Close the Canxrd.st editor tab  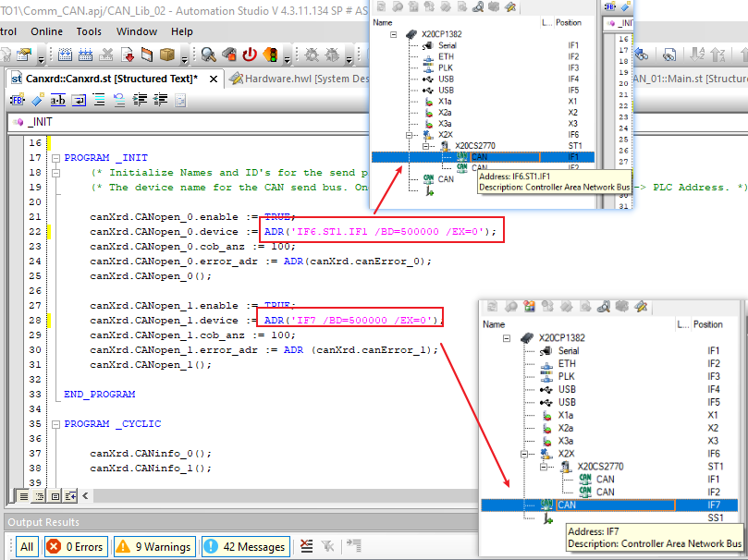point(214,79)
